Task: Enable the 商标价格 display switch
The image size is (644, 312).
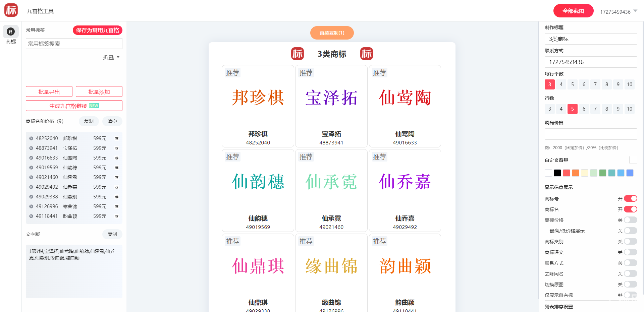Action: [x=630, y=220]
